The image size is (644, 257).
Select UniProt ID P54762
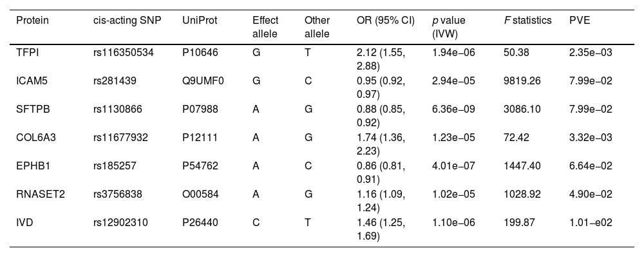pyautogui.click(x=200, y=166)
